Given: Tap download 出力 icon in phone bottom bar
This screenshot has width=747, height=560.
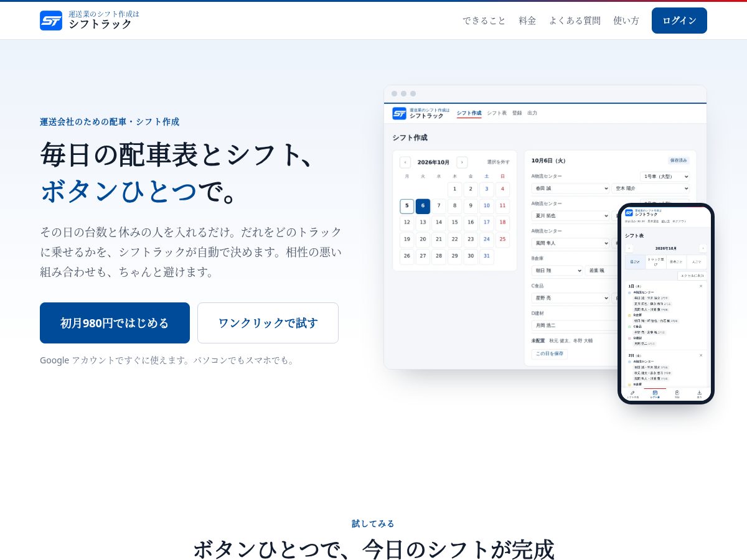Looking at the screenshot, I should [x=699, y=394].
